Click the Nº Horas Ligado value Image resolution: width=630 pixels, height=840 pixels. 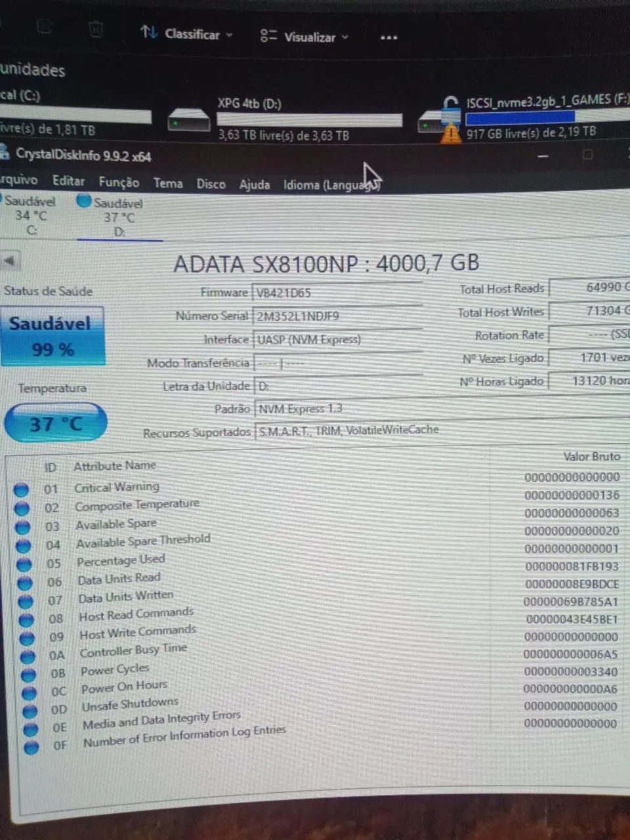tap(589, 381)
